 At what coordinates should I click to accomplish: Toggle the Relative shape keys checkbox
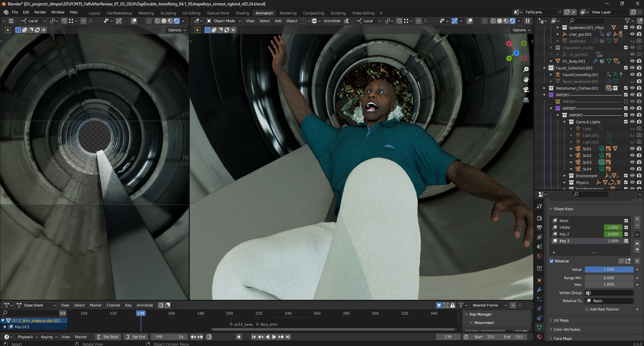[552, 261]
